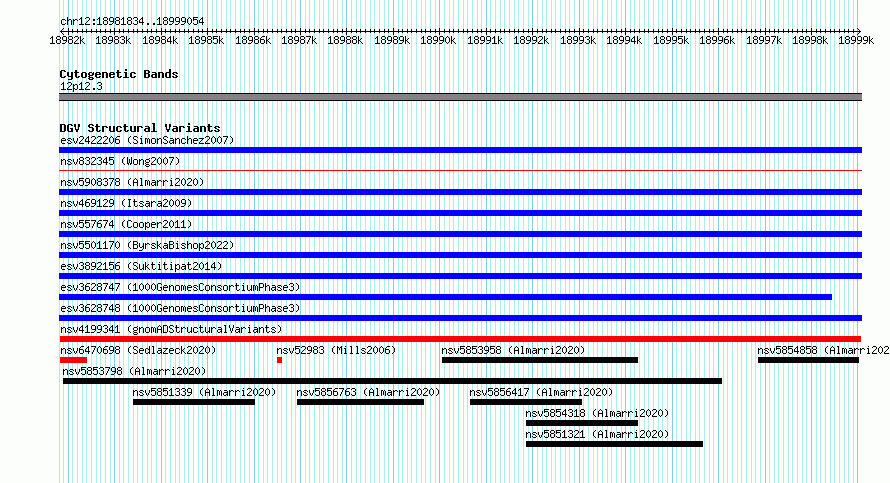
Task: Click the Cytogenetic Bands track title
Action: click(x=119, y=74)
